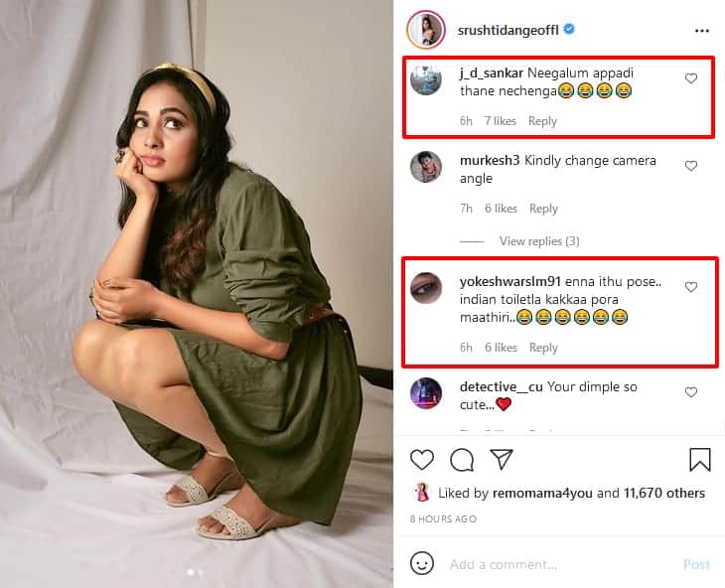Reply to j_d_sankar's comment

[542, 121]
